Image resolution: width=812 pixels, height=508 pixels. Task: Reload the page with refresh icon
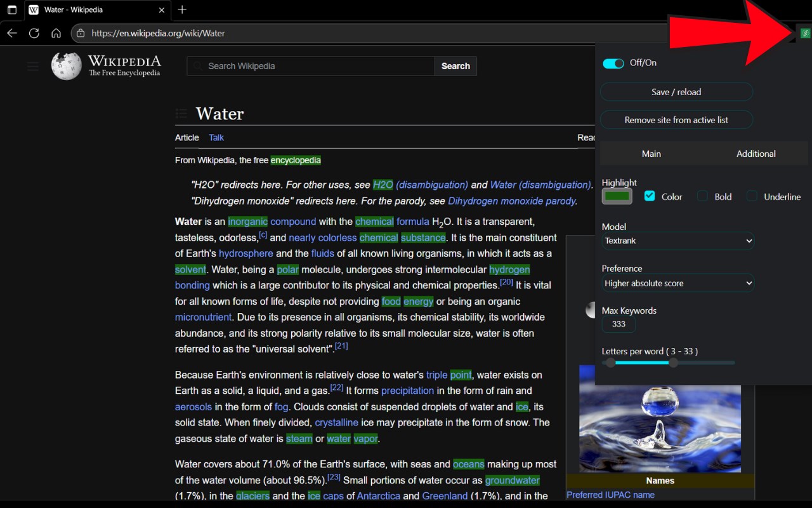(34, 33)
